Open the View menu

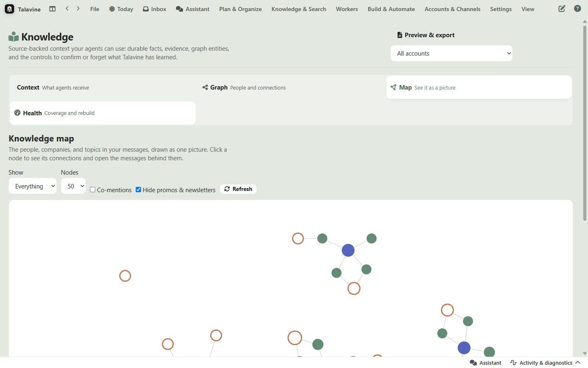tap(528, 9)
